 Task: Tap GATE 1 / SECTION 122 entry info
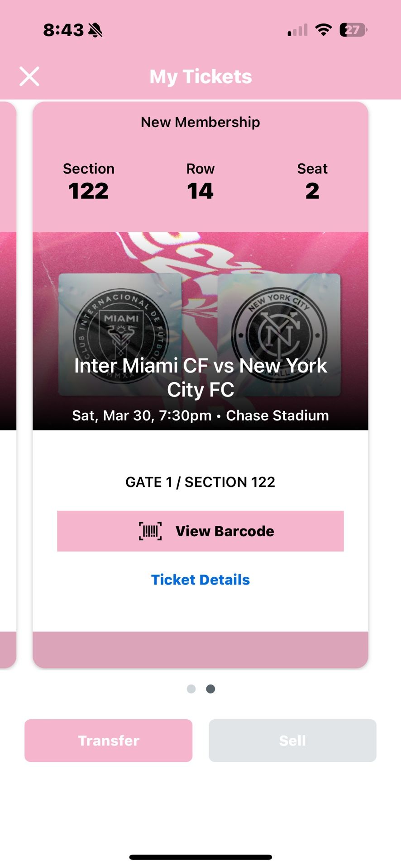pos(200,481)
